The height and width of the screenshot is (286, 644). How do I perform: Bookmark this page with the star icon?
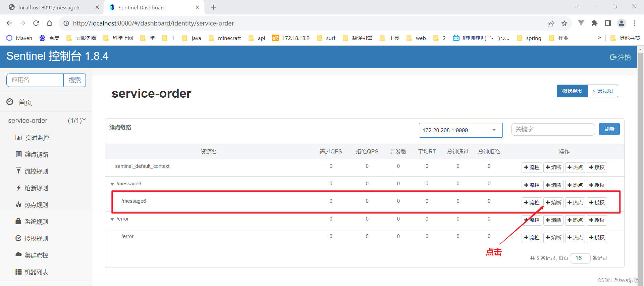coord(564,23)
